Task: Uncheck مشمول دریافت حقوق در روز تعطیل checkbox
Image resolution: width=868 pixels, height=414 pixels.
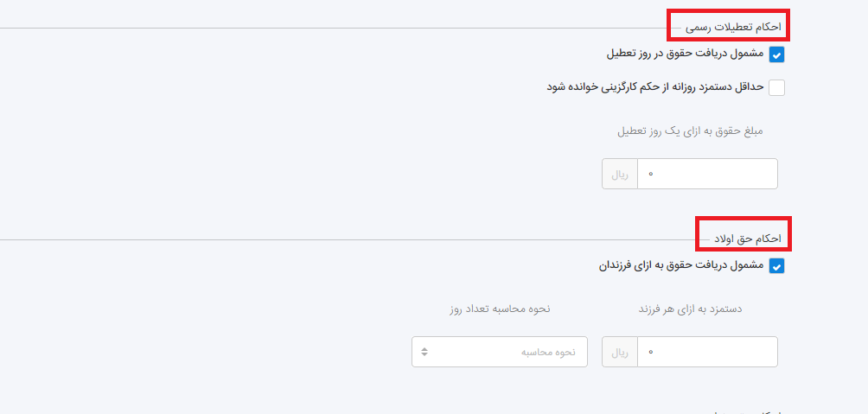Action: click(x=776, y=55)
